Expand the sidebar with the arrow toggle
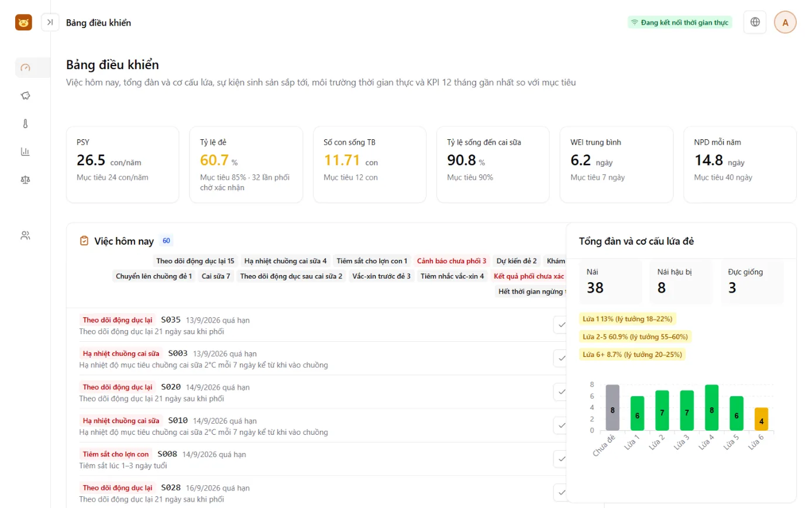Viewport: 812px width, 508px height. (x=50, y=22)
